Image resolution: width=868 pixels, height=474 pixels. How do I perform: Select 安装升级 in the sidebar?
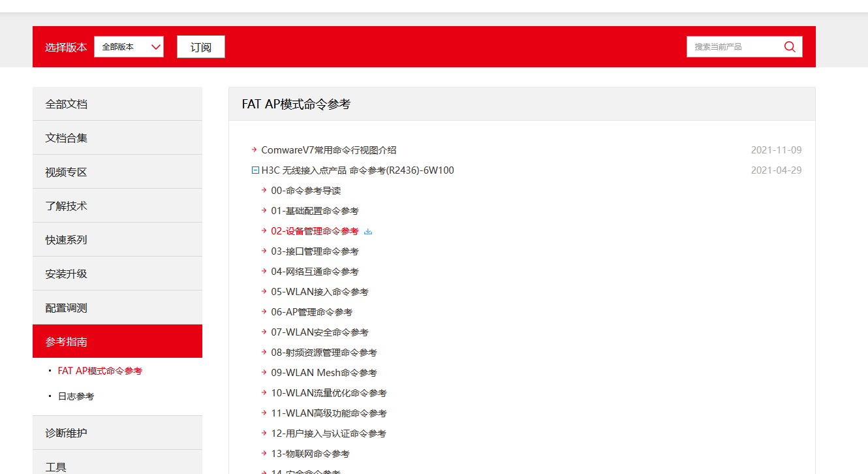pyautogui.click(x=117, y=274)
